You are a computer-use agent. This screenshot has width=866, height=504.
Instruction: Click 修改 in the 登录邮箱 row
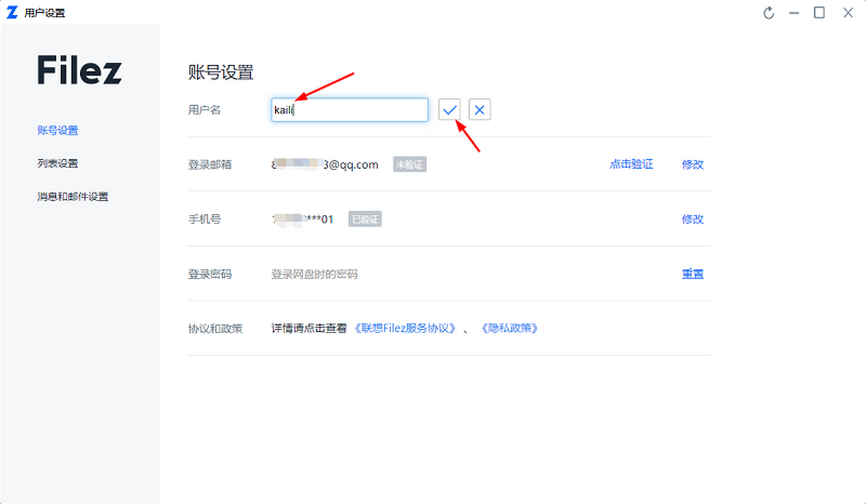click(693, 164)
